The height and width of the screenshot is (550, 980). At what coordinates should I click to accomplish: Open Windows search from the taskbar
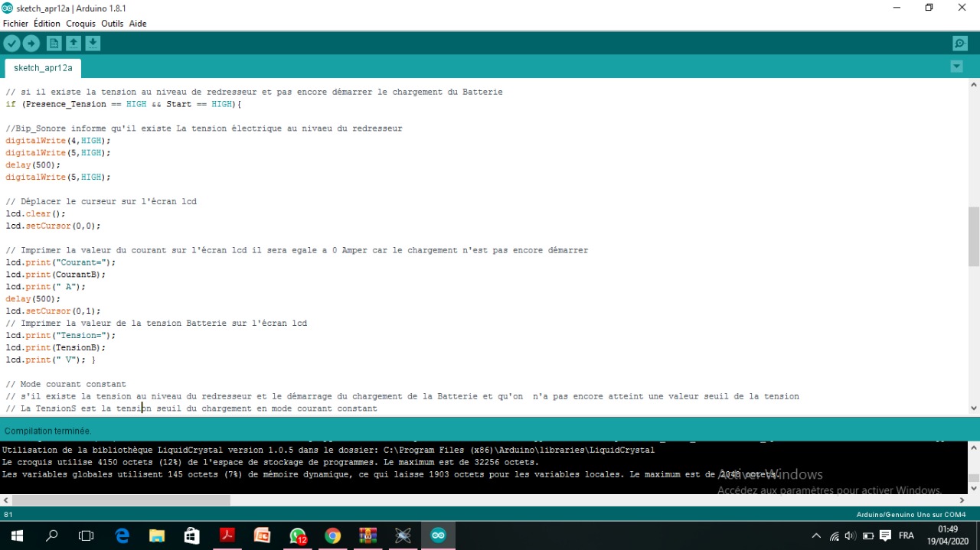[52, 535]
